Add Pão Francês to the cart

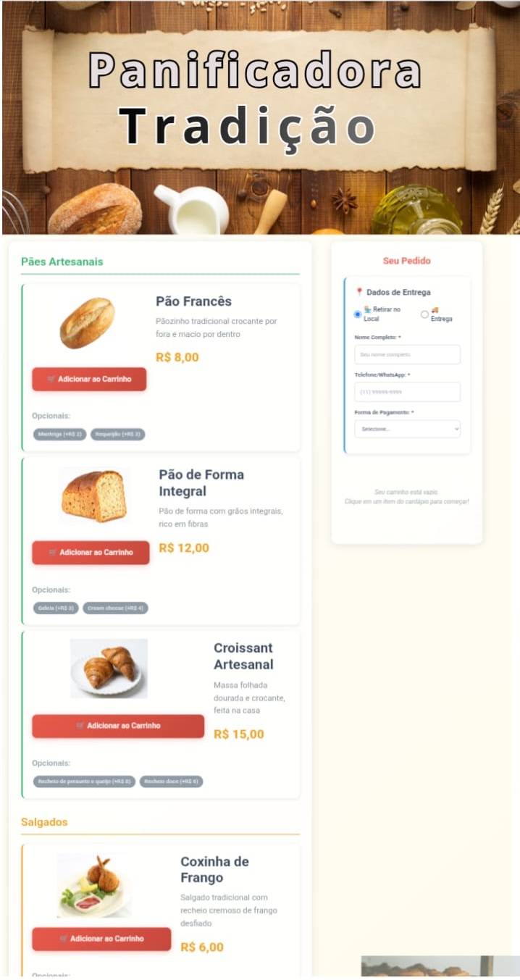point(89,379)
